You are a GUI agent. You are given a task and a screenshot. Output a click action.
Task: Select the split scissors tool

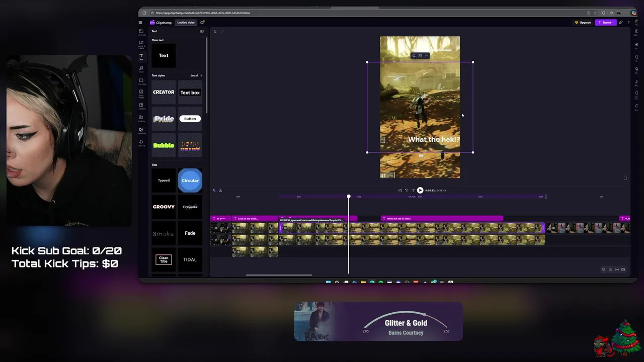[x=220, y=191]
